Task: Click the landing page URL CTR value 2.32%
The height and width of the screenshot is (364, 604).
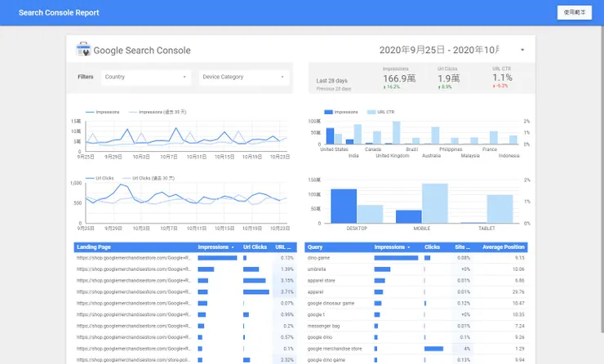Action: [287, 360]
